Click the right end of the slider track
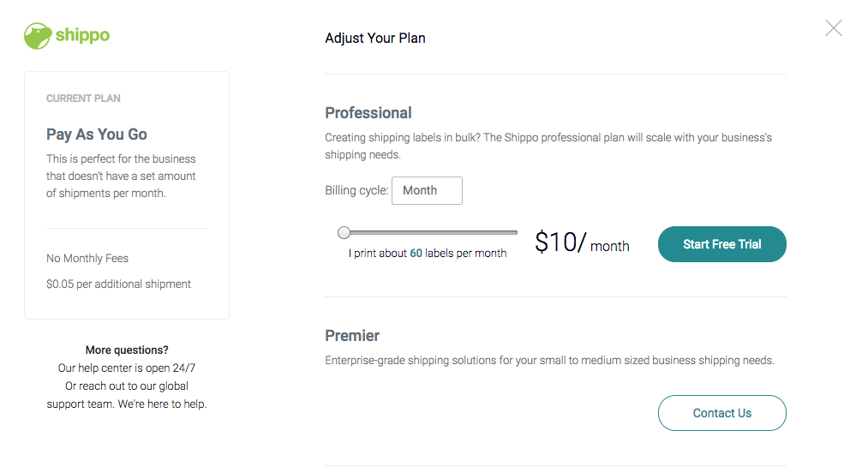This screenshot has width=868, height=467. tap(515, 232)
